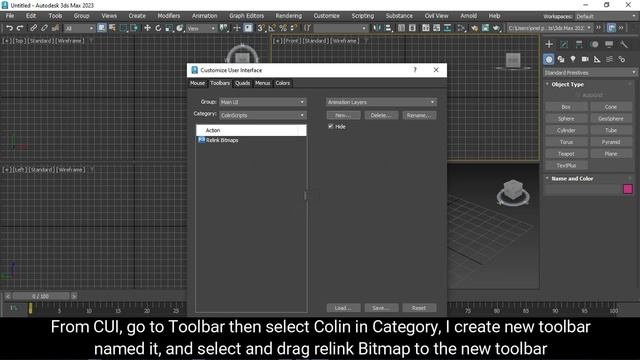Toggle the AutoGrid checkbox
Viewport: 640px width, 360px height.
pyautogui.click(x=577, y=95)
